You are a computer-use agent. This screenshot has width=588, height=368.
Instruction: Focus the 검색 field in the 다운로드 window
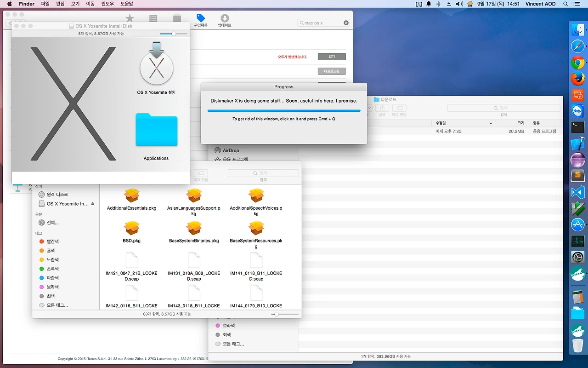504,108
